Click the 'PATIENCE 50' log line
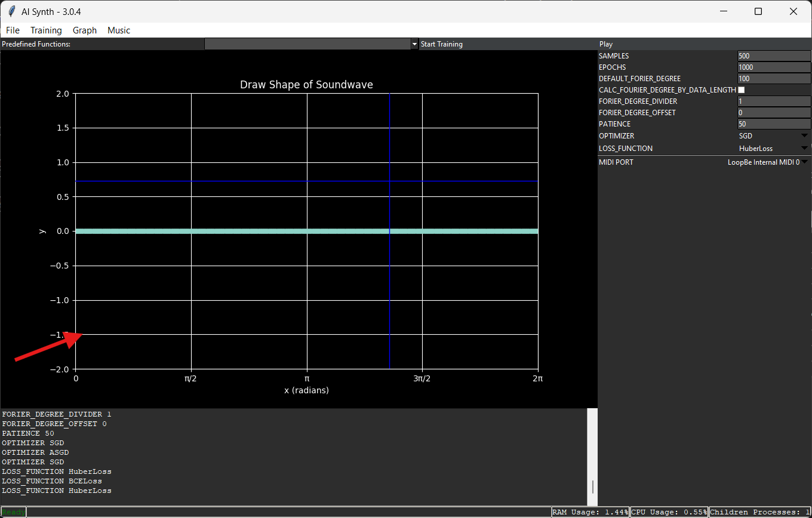The height and width of the screenshot is (518, 812). [28, 433]
